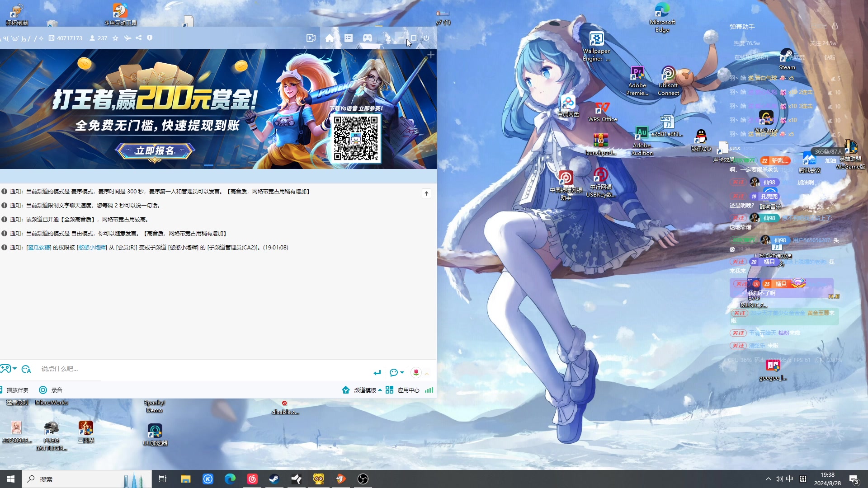The image size is (868, 488).
Task: Click the share icon next to star
Action: 139,38
